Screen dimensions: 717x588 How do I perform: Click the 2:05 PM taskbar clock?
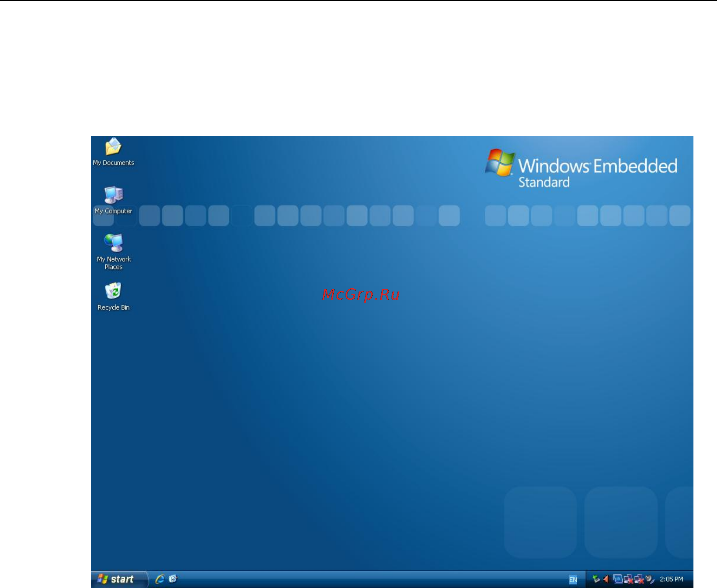pyautogui.click(x=671, y=579)
